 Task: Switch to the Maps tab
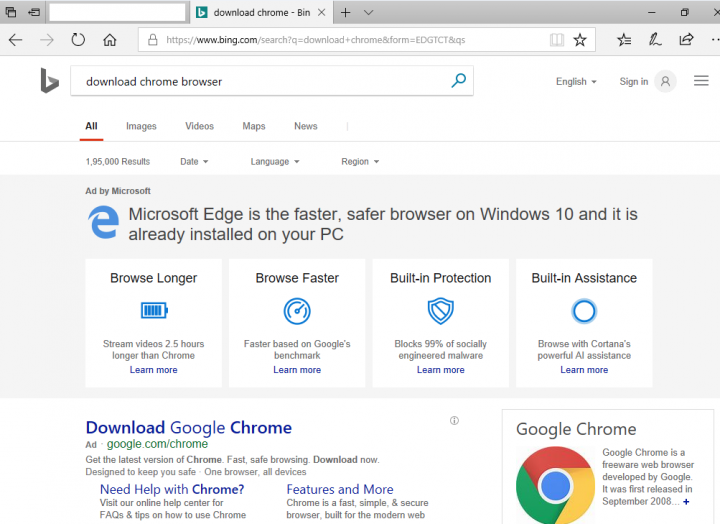pos(254,126)
